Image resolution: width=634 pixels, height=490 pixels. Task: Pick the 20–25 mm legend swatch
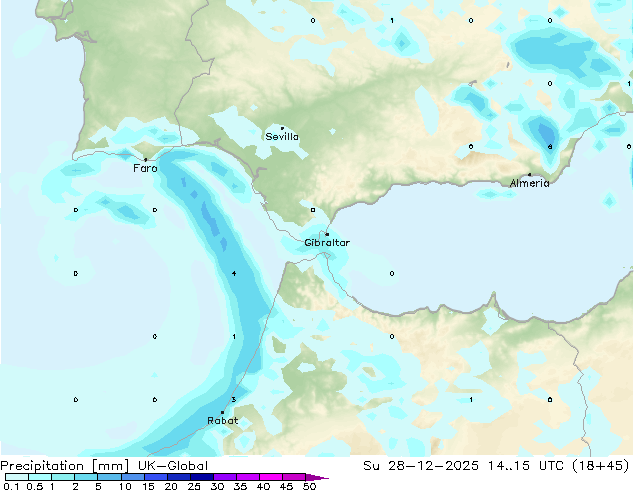click(179, 477)
